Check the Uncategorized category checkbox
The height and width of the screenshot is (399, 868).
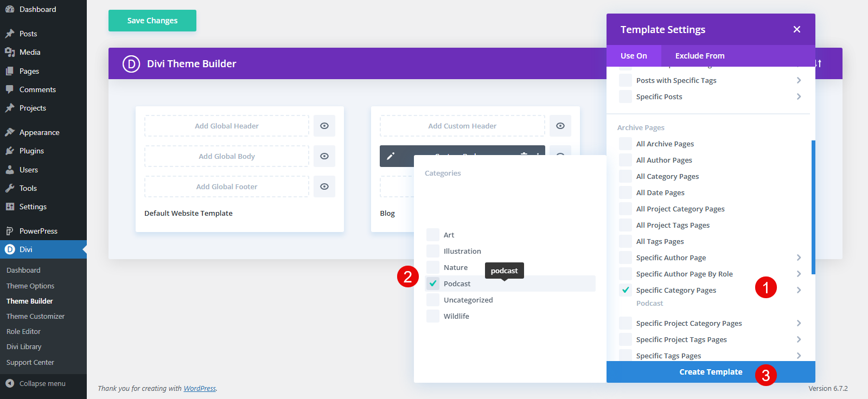(433, 300)
